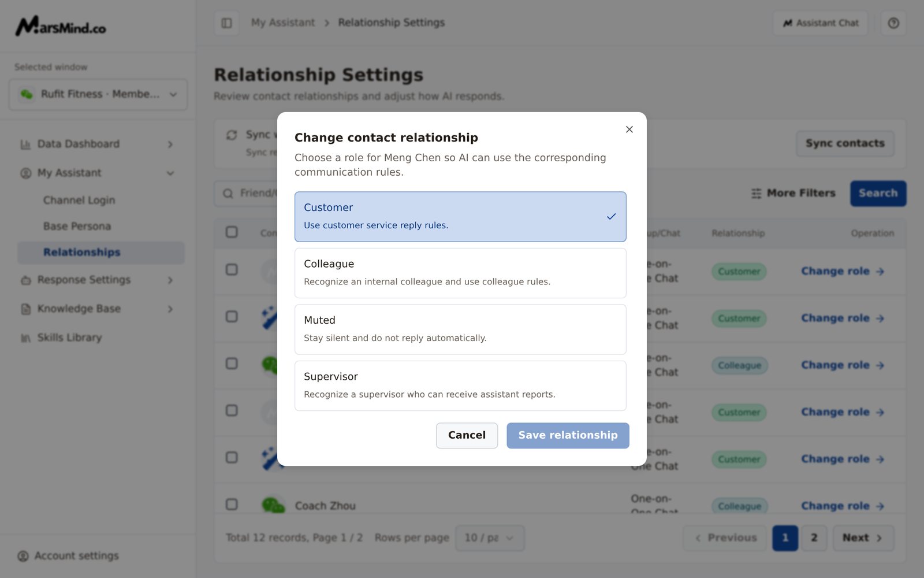Collapse the My Assistant section chevron
Screen dimensions: 924x578
point(170,173)
